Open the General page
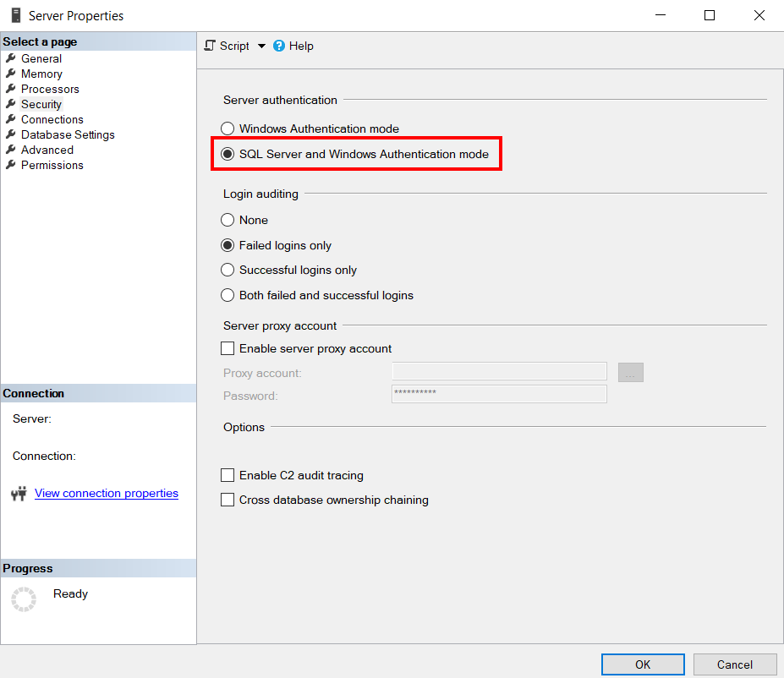This screenshot has width=784, height=678. [41, 58]
